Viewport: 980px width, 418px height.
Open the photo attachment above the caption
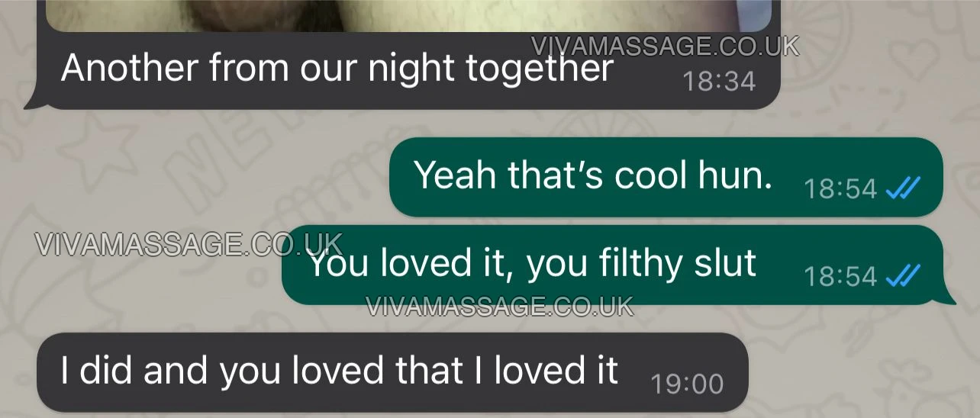pyautogui.click(x=409, y=15)
